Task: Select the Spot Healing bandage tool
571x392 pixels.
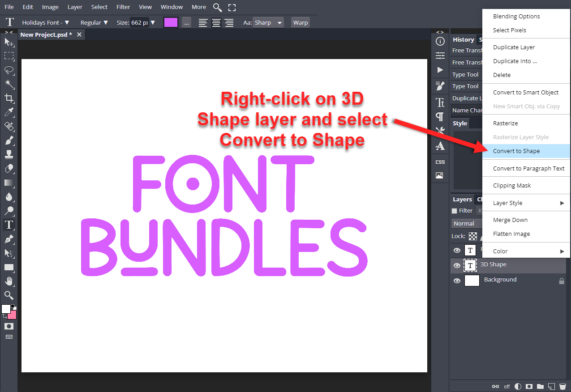Action: 9,127
